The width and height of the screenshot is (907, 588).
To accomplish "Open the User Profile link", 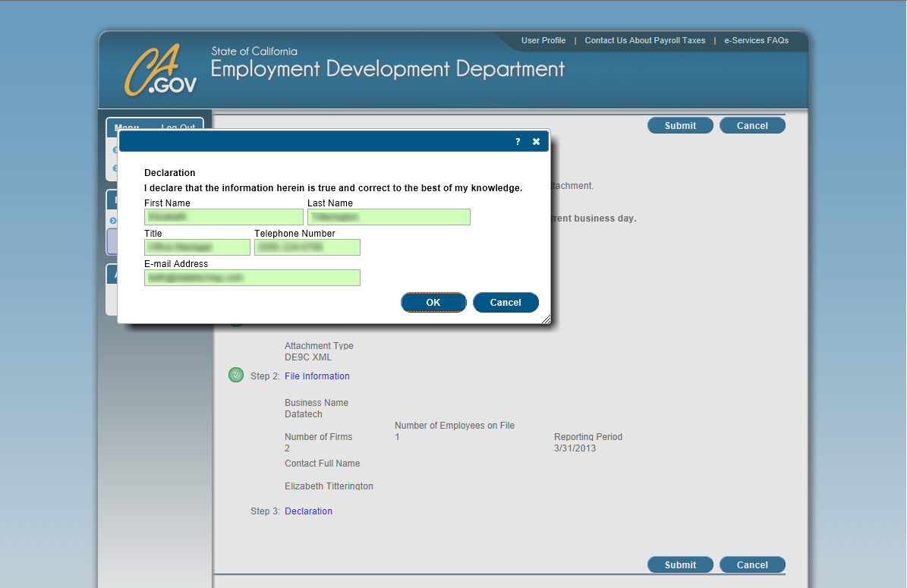I will 543,41.
